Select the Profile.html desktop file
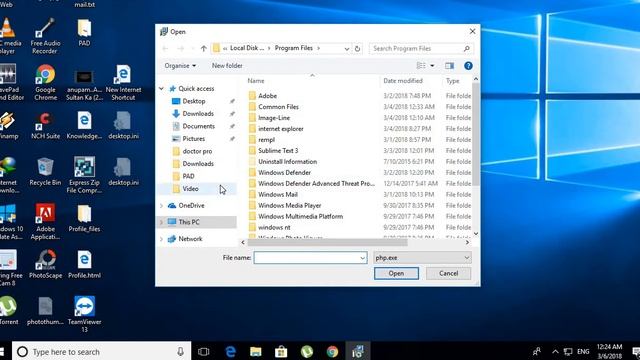640x360 pixels. (x=84, y=264)
